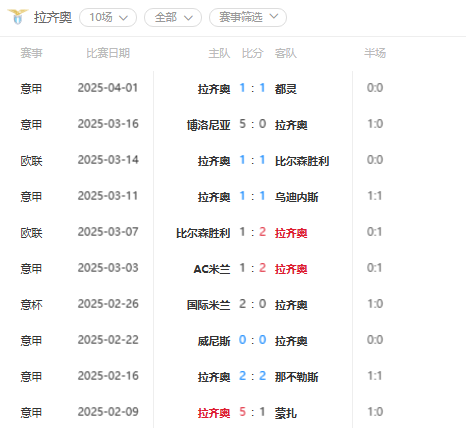Select the AC米兰 home team
The height and width of the screenshot is (428, 466).
[212, 269]
